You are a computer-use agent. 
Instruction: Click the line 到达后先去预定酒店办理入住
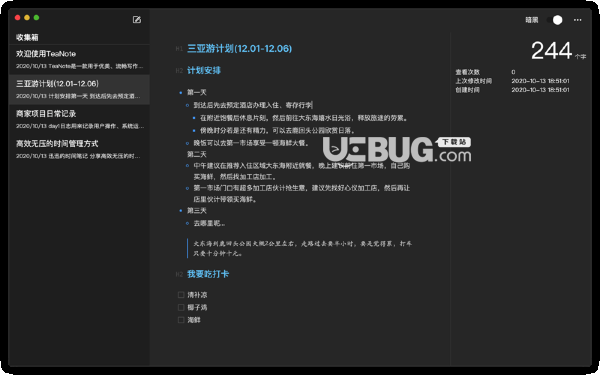pyautogui.click(x=253, y=105)
